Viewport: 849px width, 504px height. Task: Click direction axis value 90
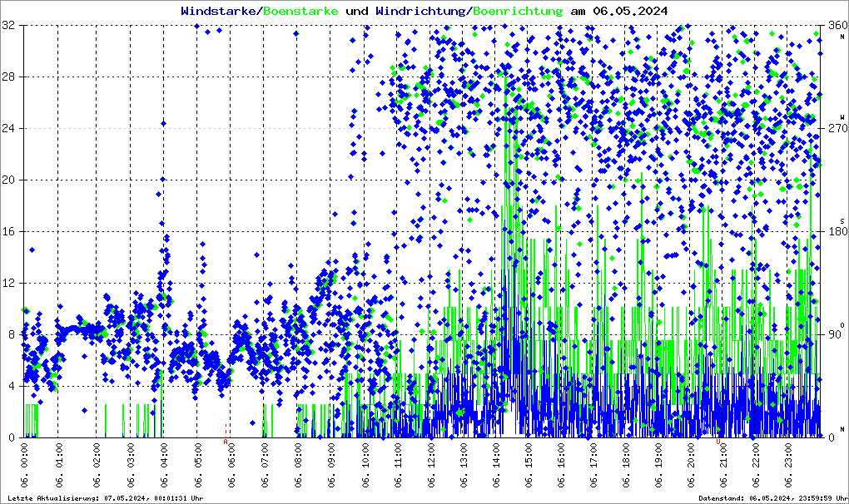[834, 334]
